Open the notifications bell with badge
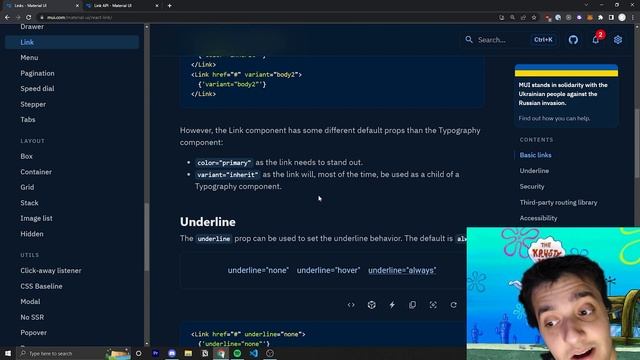This screenshot has height=360, width=640. [596, 40]
